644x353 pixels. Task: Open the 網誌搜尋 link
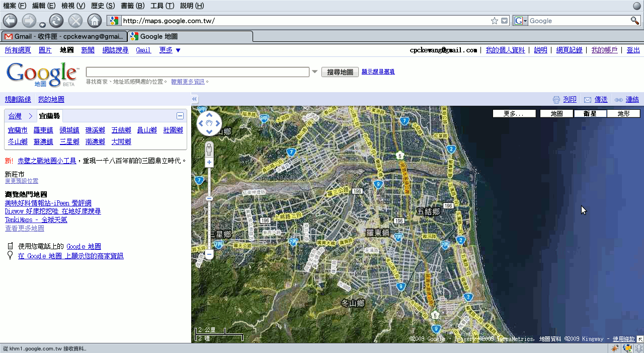[115, 50]
